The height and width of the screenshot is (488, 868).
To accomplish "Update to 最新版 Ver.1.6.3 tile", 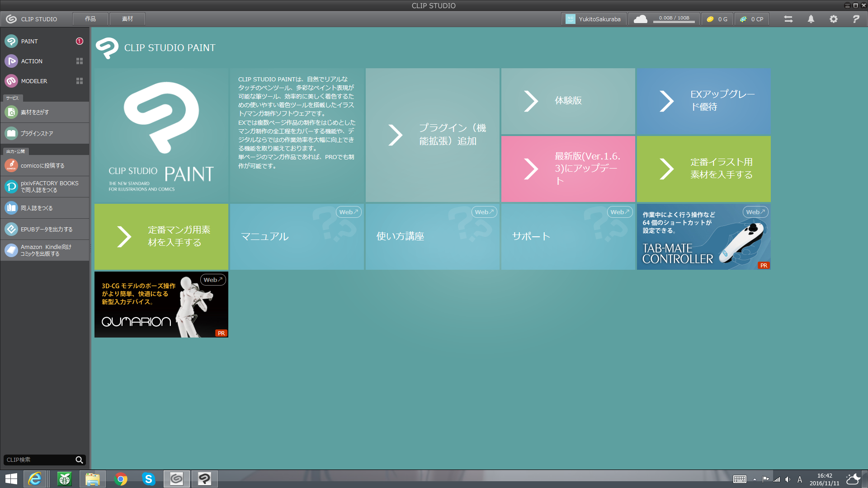I will pos(568,169).
